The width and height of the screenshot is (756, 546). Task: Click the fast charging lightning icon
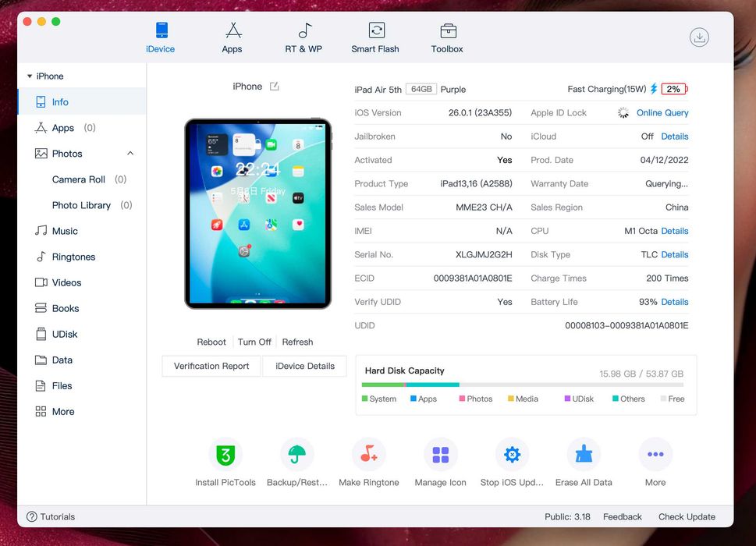click(654, 89)
